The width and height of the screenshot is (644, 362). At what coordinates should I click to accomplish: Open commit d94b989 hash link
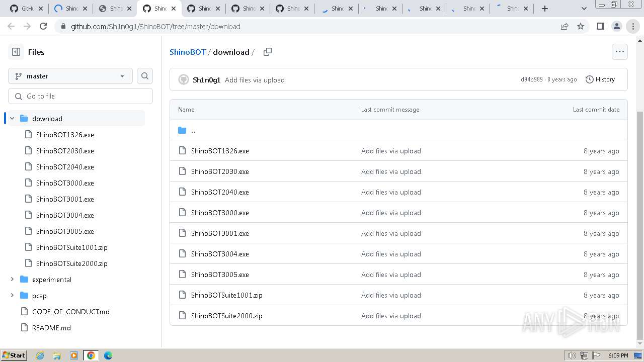click(x=532, y=79)
